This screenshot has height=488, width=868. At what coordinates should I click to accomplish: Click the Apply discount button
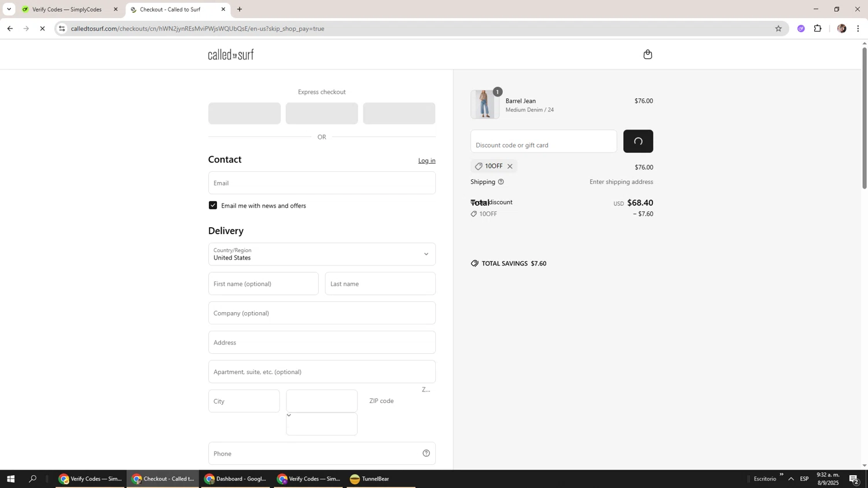(x=638, y=141)
